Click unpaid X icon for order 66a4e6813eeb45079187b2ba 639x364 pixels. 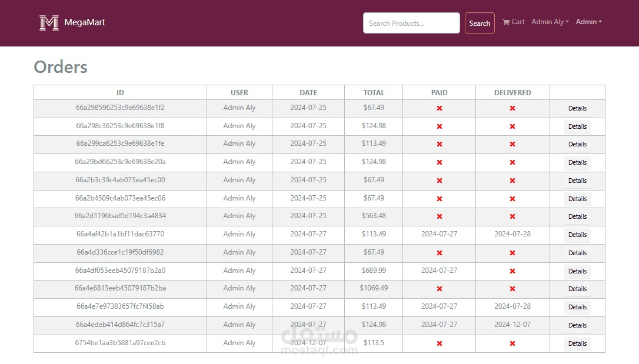pyautogui.click(x=440, y=289)
